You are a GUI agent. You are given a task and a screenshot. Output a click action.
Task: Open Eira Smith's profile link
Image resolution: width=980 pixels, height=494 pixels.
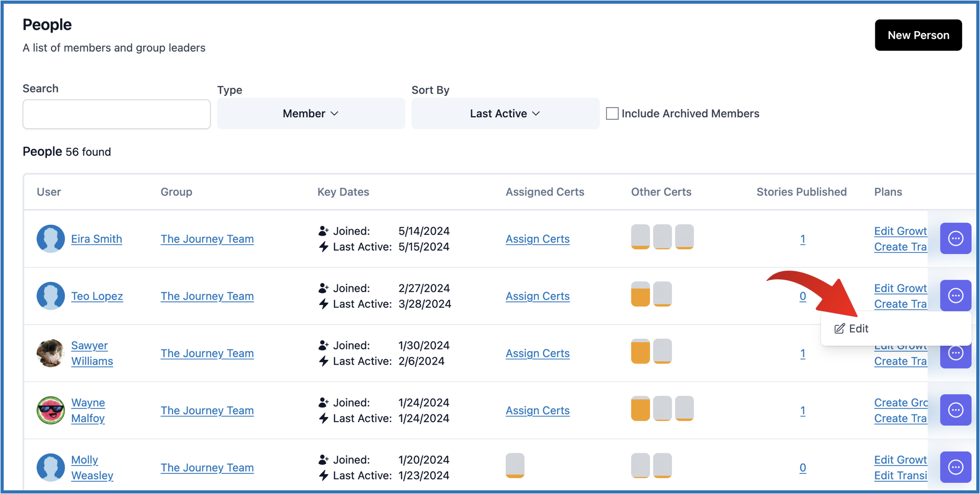(x=97, y=239)
